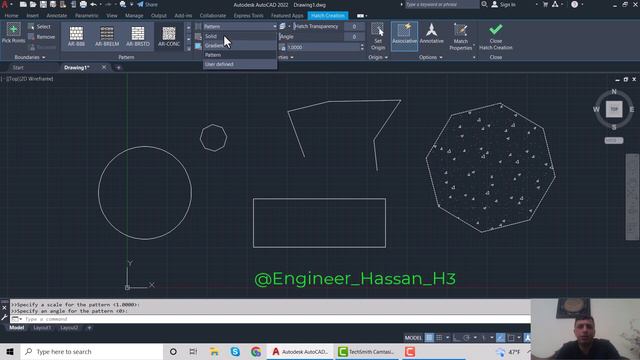Viewport: 640px width, 360px height.
Task: Click the keyword search box
Action: coord(442,4)
